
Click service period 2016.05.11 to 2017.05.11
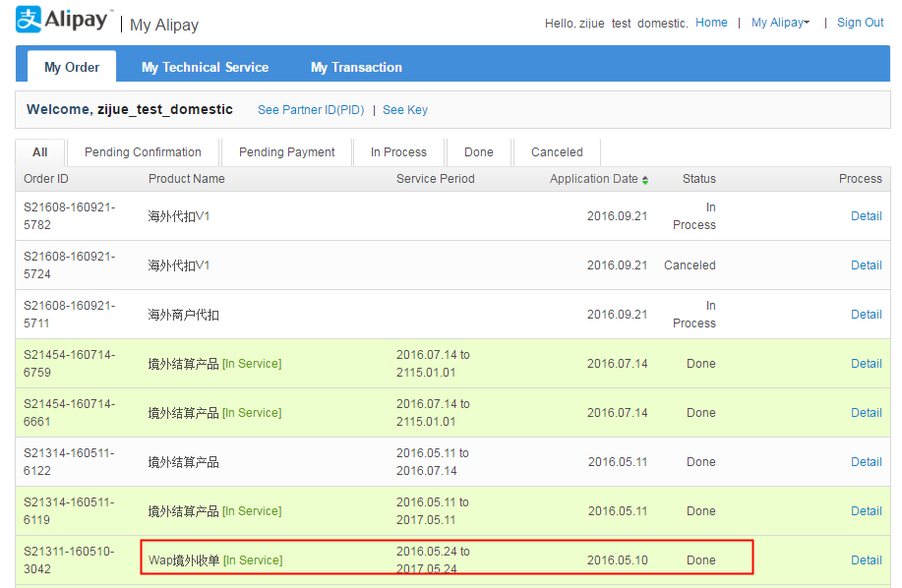(x=433, y=511)
